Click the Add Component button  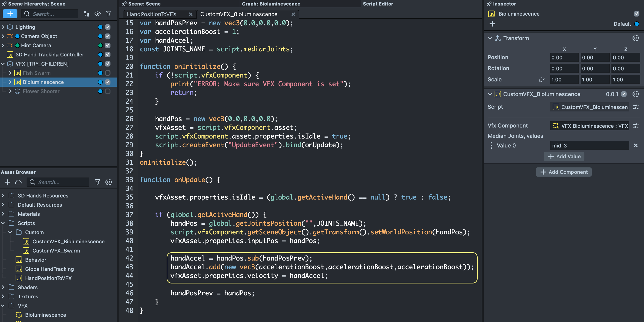[564, 172]
